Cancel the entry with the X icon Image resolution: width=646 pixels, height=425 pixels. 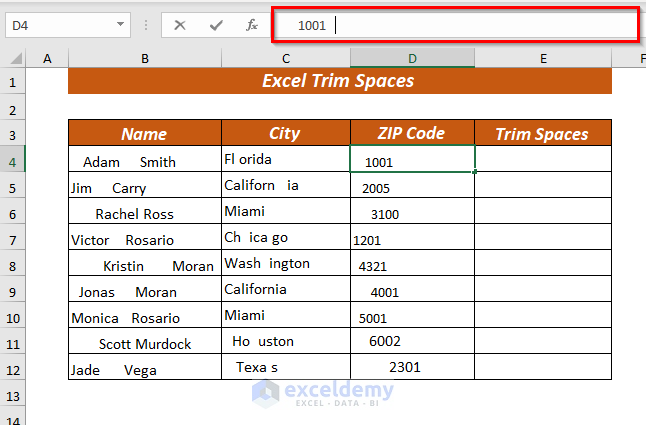(x=180, y=26)
